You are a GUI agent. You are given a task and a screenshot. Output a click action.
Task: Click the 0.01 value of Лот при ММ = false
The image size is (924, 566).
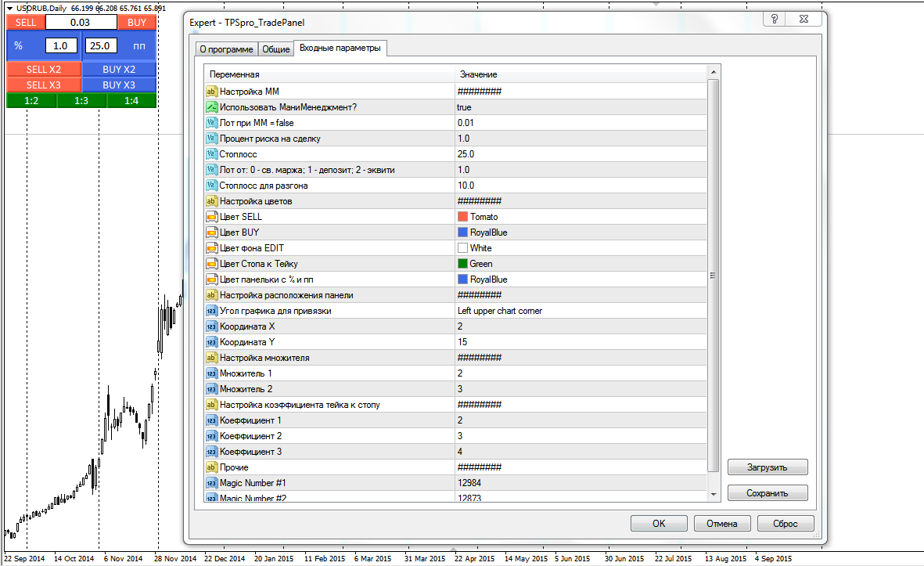coord(466,123)
